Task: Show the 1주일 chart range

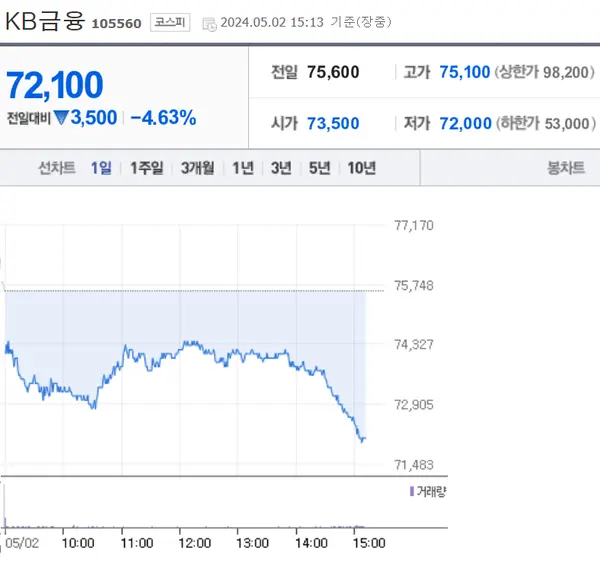Action: 146,168
